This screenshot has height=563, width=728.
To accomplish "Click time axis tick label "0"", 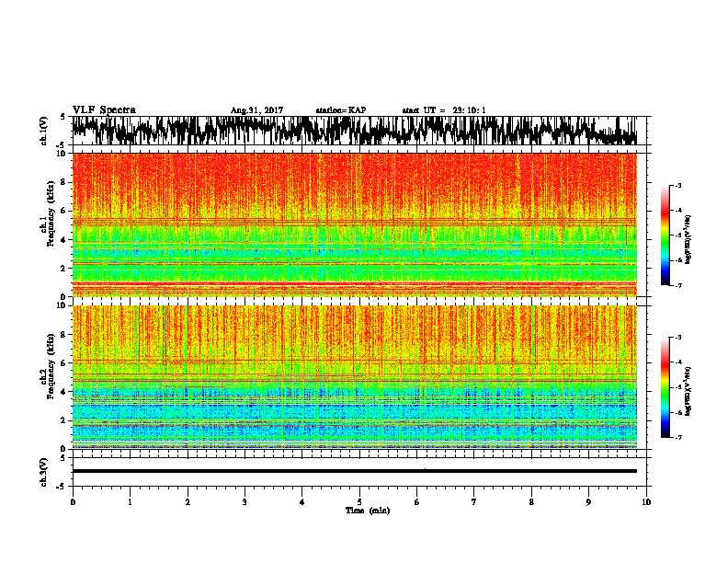I will (x=73, y=502).
